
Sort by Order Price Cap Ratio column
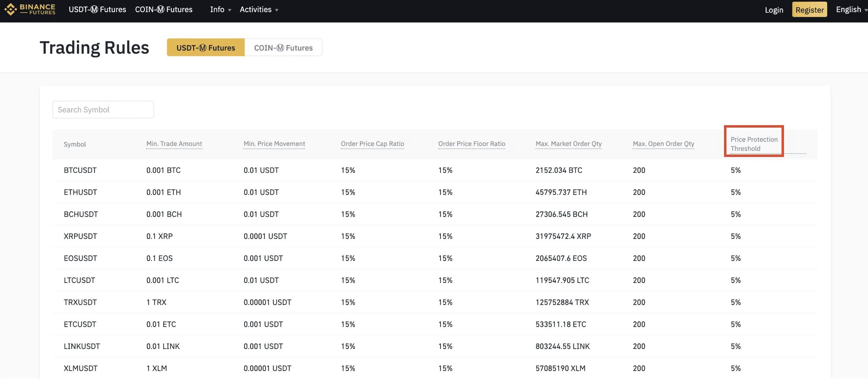tap(372, 144)
